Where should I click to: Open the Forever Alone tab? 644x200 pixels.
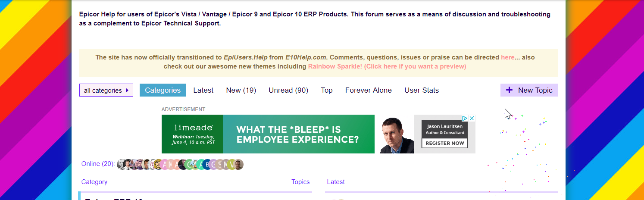[368, 90]
